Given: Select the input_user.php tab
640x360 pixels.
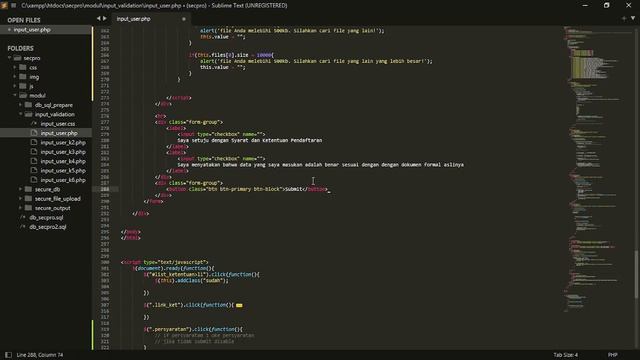Looking at the screenshot, I should (133, 19).
